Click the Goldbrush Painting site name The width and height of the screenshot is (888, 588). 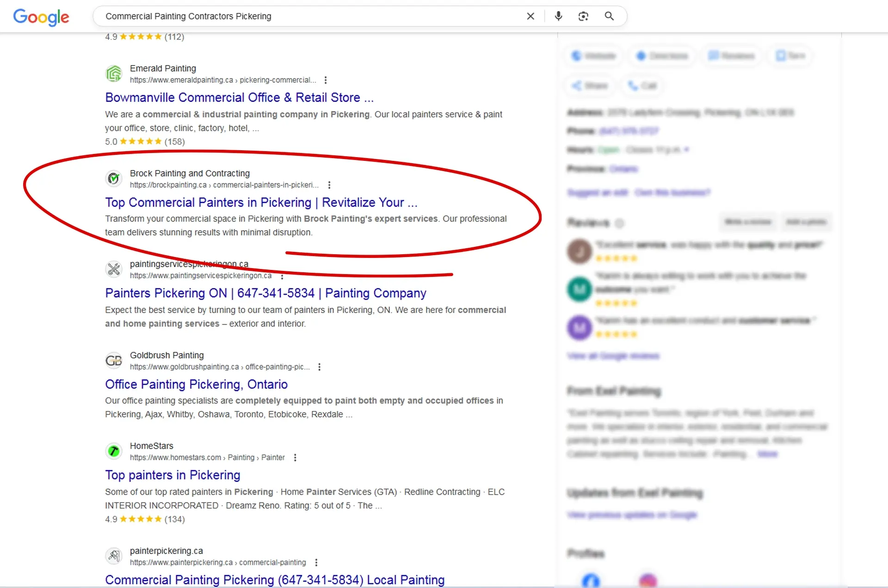[166, 355]
